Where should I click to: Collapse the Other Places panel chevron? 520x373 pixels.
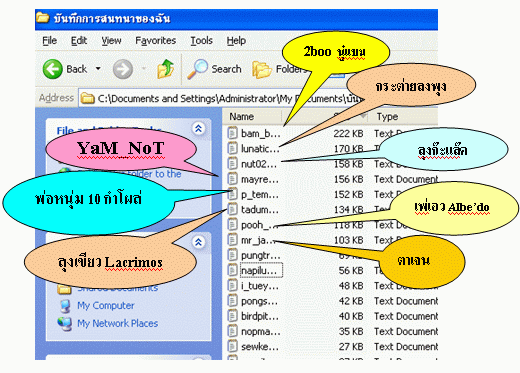click(x=198, y=242)
